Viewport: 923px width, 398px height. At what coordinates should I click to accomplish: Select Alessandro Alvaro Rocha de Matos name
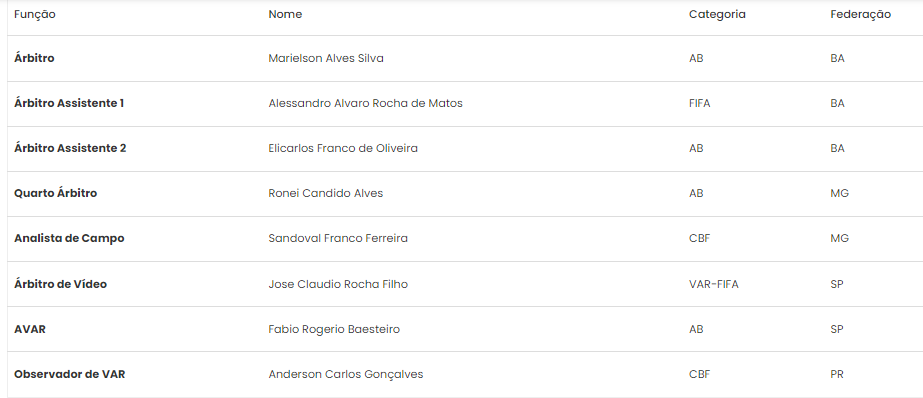pos(366,103)
